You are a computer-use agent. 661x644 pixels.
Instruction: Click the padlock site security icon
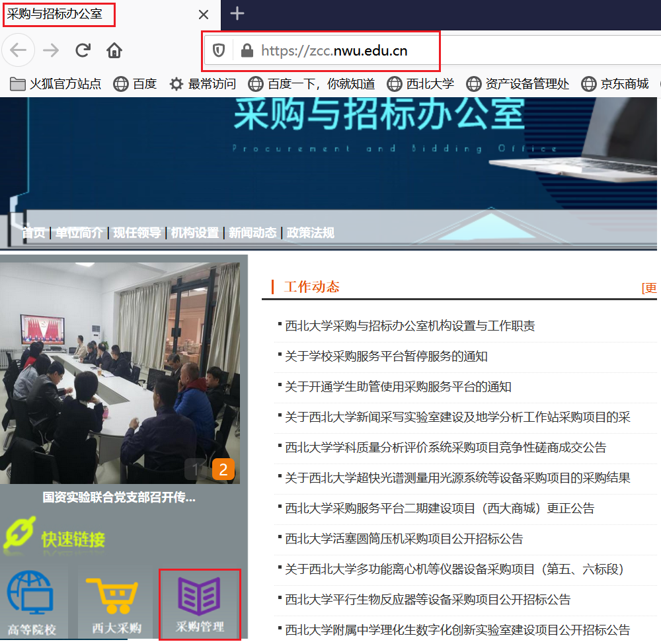(247, 50)
